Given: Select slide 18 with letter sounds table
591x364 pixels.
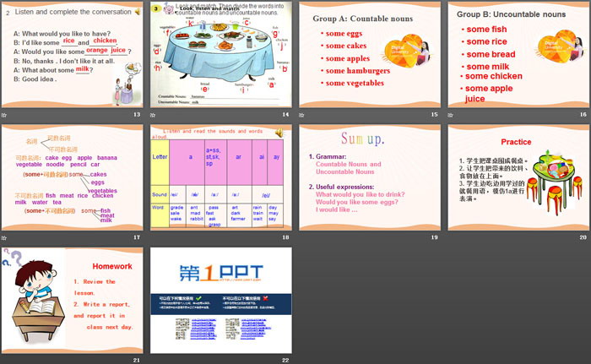Looking at the screenshot, I should (x=221, y=177).
